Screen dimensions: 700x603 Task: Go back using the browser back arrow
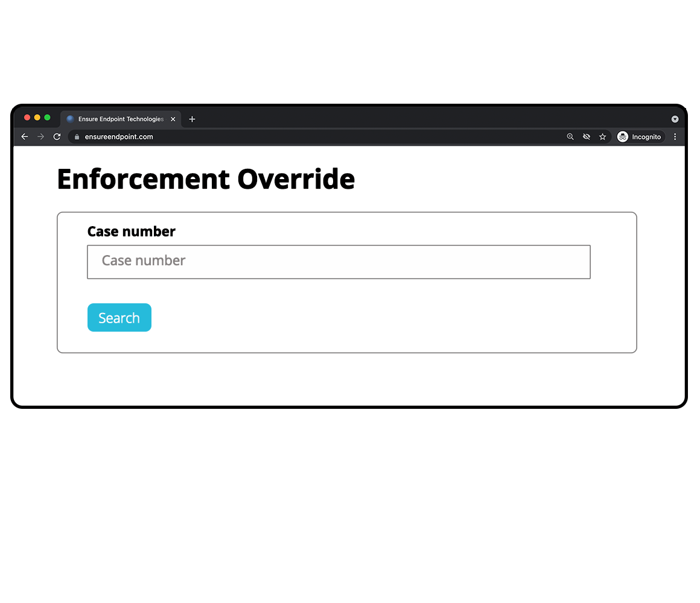pyautogui.click(x=25, y=136)
